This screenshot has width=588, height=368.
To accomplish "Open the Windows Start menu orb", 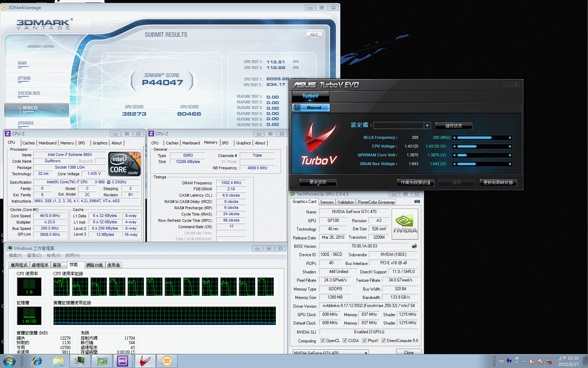I will tap(9, 361).
